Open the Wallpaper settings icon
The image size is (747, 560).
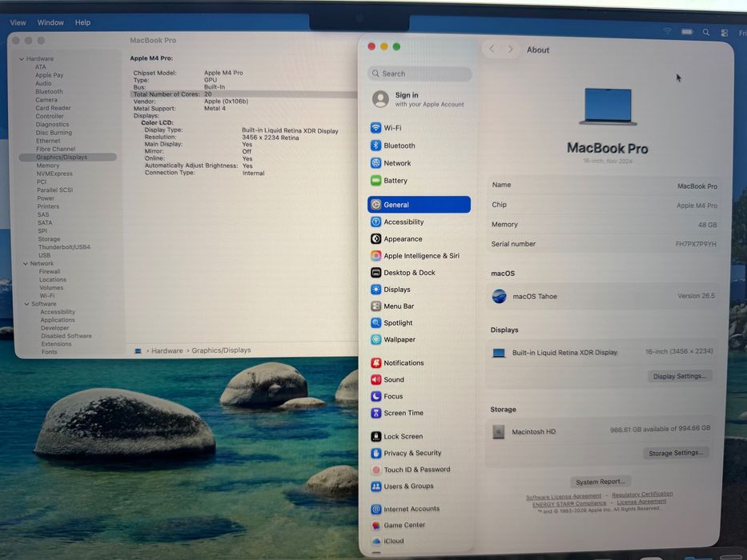pos(376,339)
